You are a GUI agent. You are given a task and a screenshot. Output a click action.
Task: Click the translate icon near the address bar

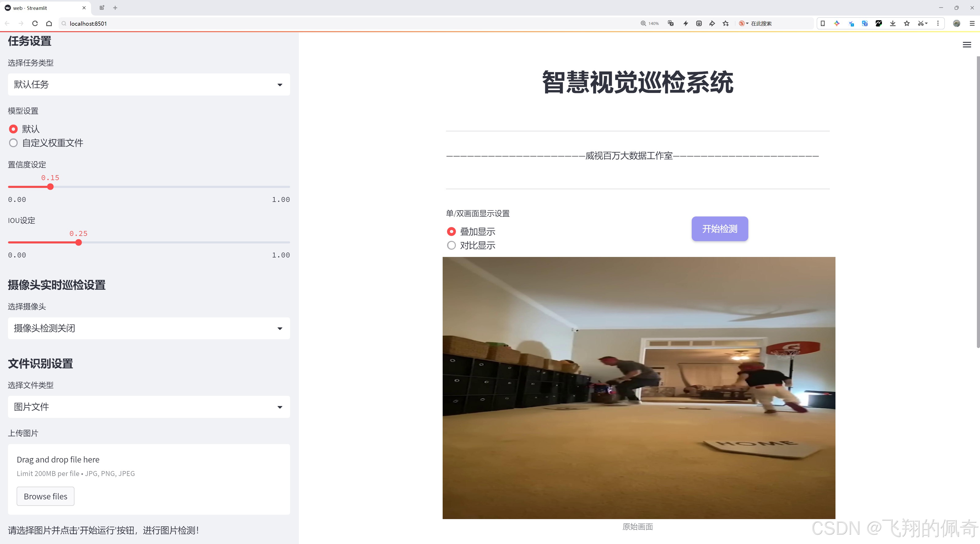point(670,23)
